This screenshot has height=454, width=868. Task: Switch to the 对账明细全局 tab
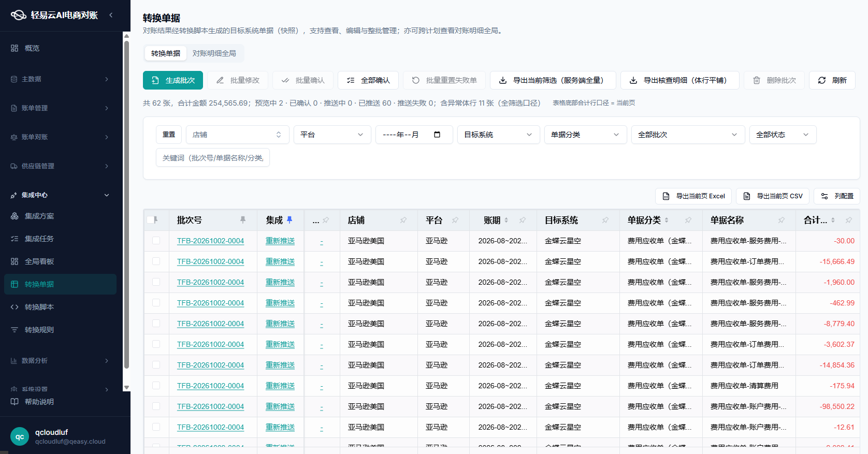pos(214,53)
